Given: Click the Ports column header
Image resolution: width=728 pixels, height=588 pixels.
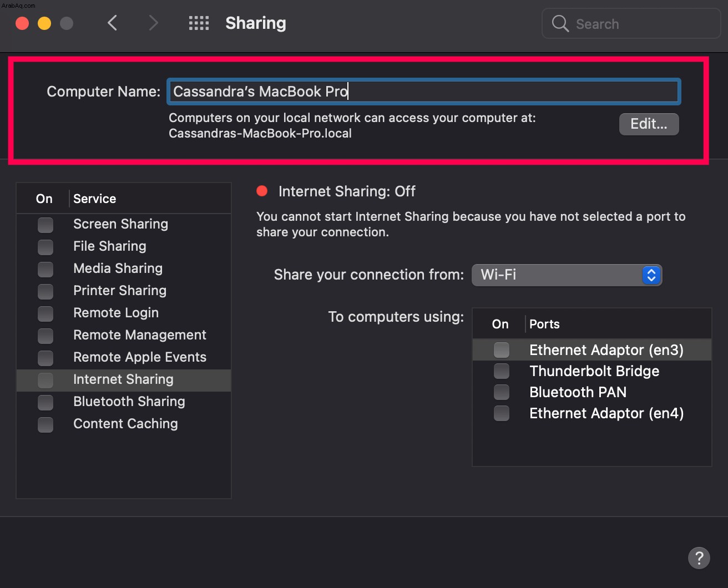Looking at the screenshot, I should [x=544, y=324].
